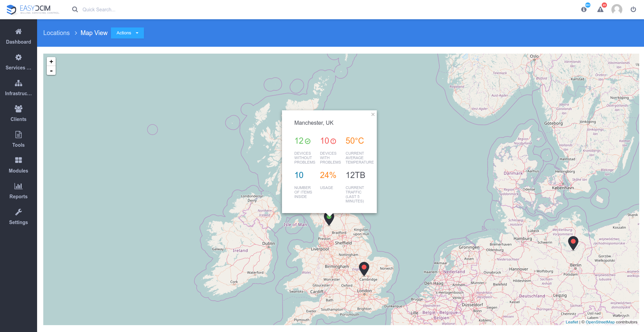644x332 pixels.
Task: Open the alert warnings triangle icon
Action: (x=600, y=9)
